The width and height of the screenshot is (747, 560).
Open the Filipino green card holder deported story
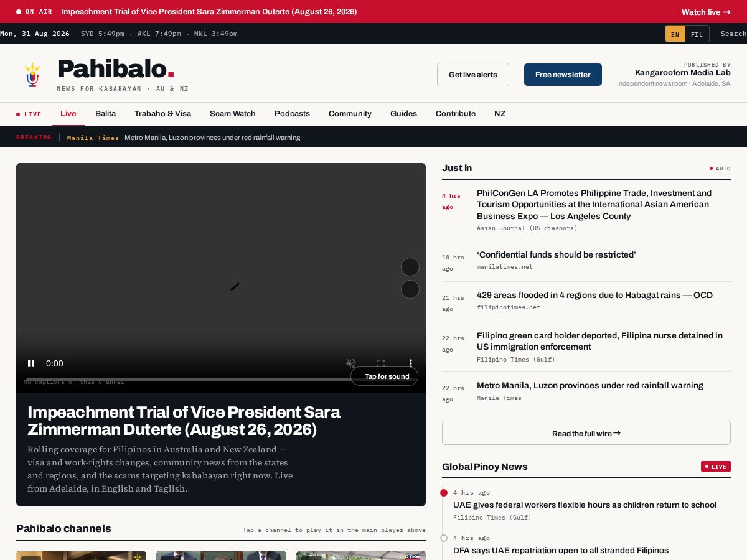click(599, 341)
